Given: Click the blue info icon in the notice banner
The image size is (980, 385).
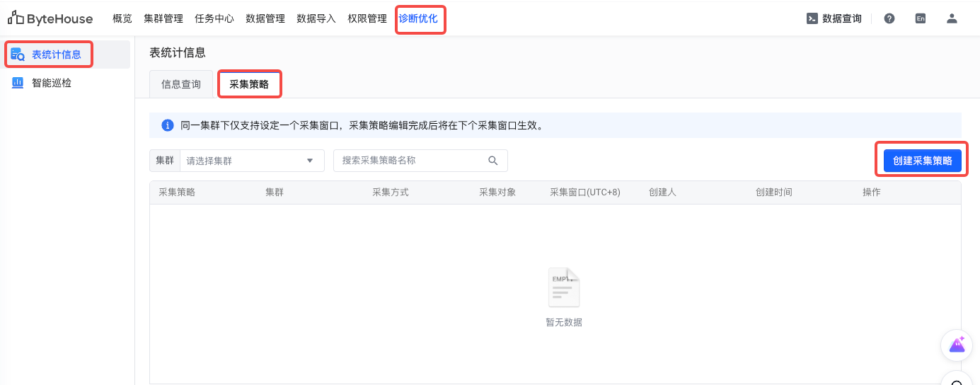Looking at the screenshot, I should [168, 125].
